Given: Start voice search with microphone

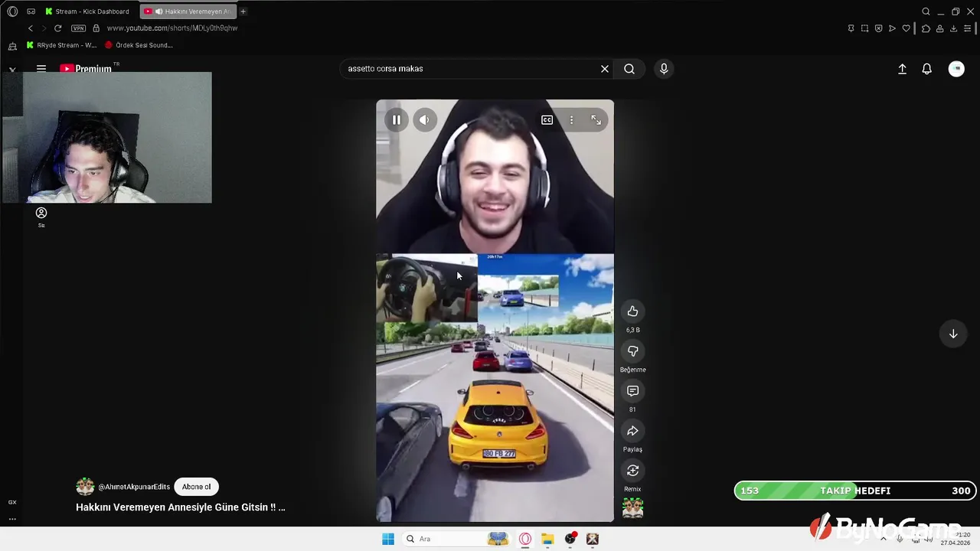Looking at the screenshot, I should point(664,69).
